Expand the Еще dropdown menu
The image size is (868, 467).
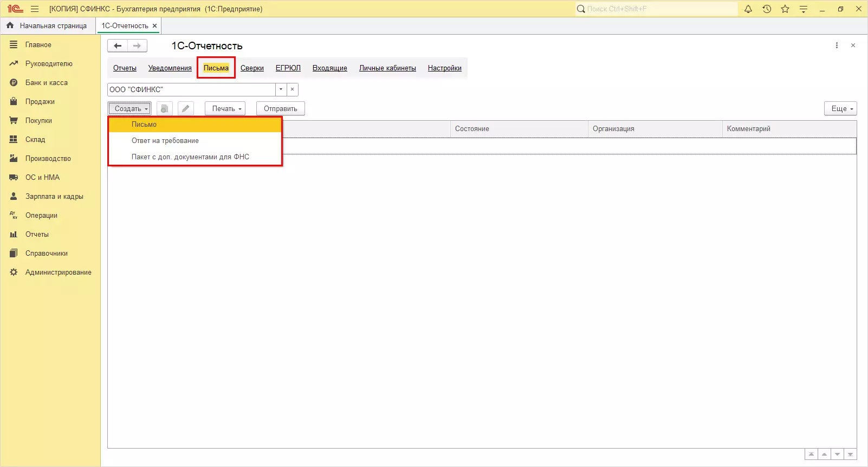point(840,109)
